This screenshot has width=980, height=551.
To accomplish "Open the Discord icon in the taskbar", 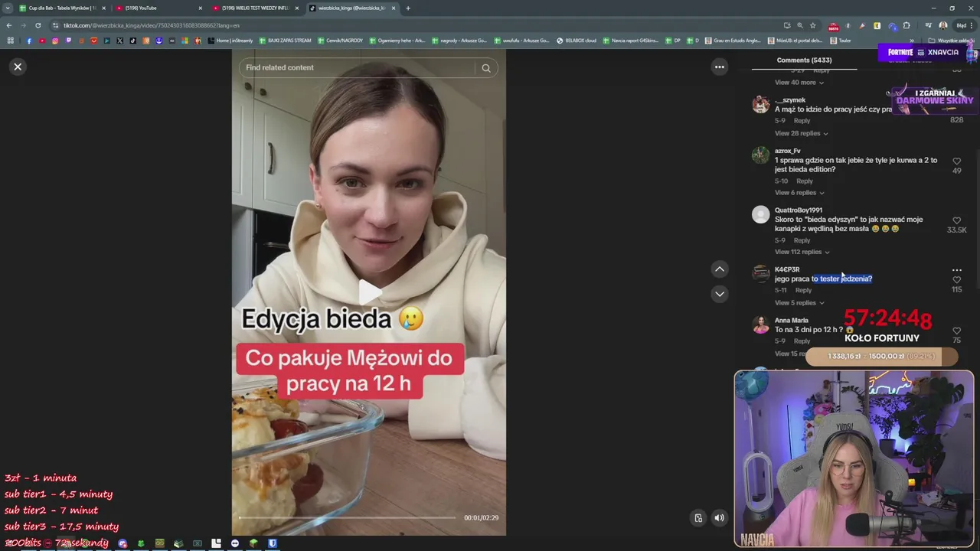I will [x=122, y=543].
